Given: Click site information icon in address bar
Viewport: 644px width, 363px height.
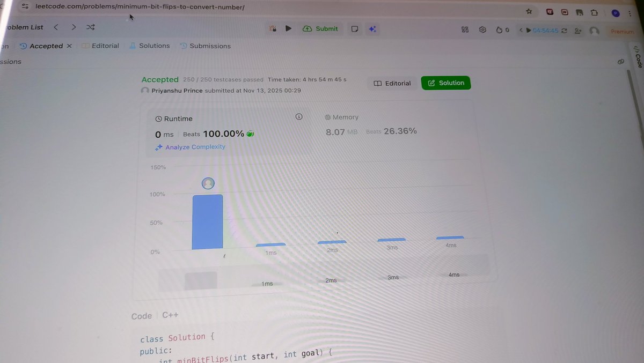Looking at the screenshot, I should [x=25, y=6].
